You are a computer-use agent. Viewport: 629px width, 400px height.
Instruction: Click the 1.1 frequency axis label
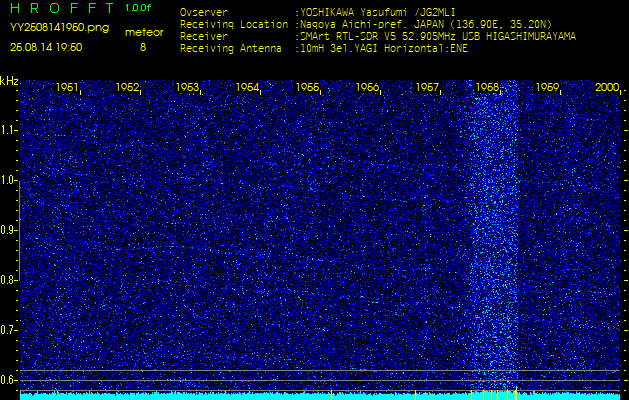[x=9, y=130]
